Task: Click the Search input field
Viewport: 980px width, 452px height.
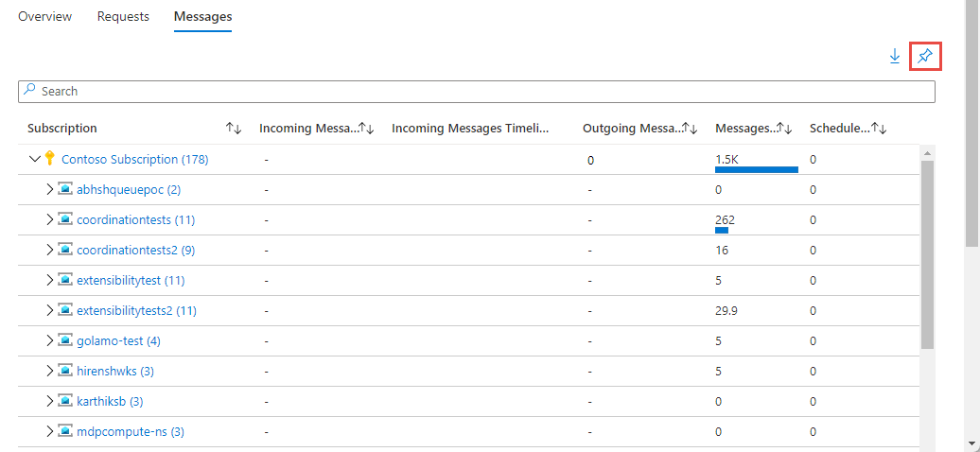Action: [477, 92]
